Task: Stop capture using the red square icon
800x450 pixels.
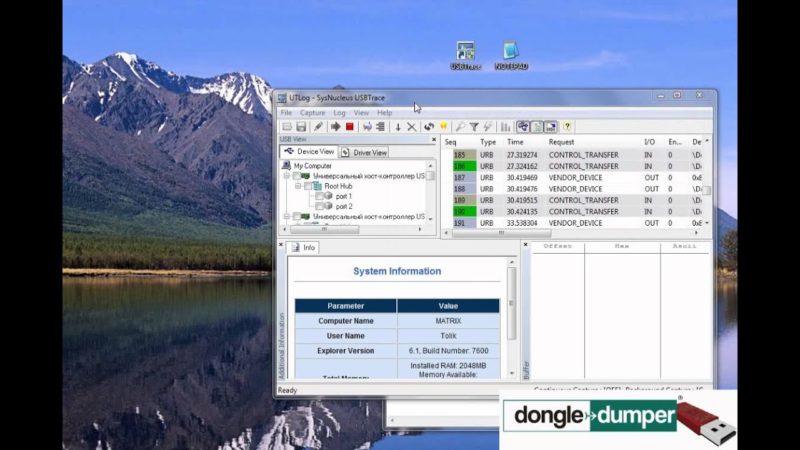Action: (x=349, y=127)
